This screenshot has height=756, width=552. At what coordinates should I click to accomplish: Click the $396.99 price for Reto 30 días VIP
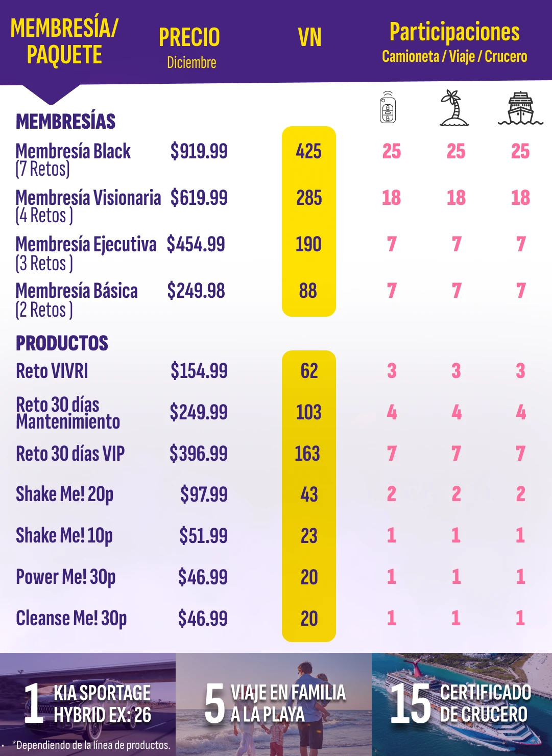click(198, 454)
